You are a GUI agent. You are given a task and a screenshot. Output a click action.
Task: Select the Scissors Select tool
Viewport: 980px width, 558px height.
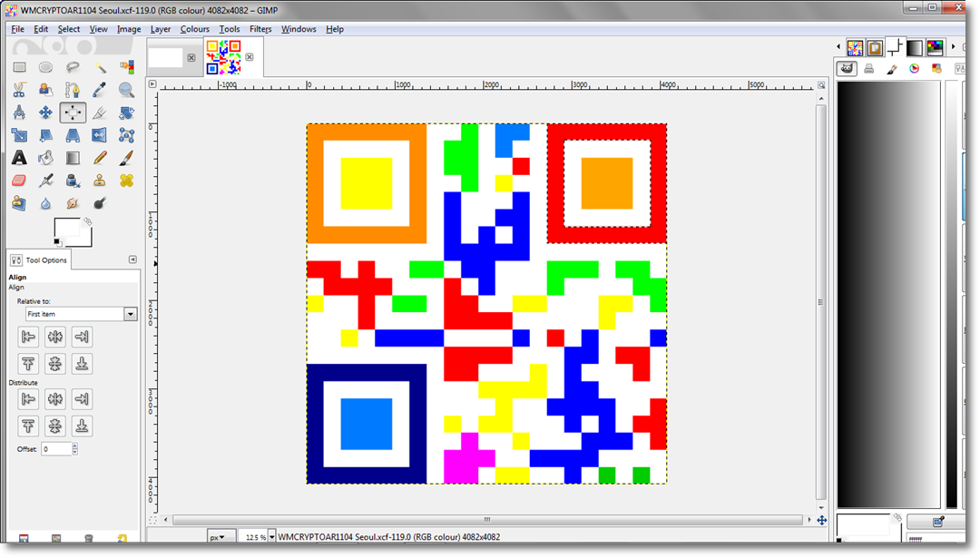click(x=19, y=90)
